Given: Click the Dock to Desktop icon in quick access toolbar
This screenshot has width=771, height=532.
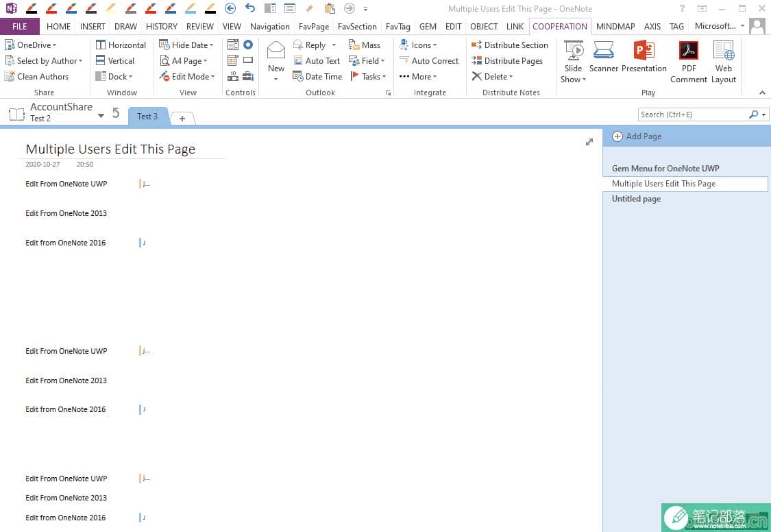Looking at the screenshot, I should [x=270, y=8].
